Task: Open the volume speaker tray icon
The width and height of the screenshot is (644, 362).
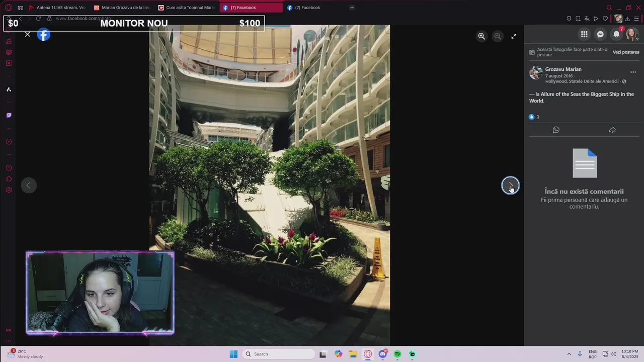Action: [x=613, y=354]
